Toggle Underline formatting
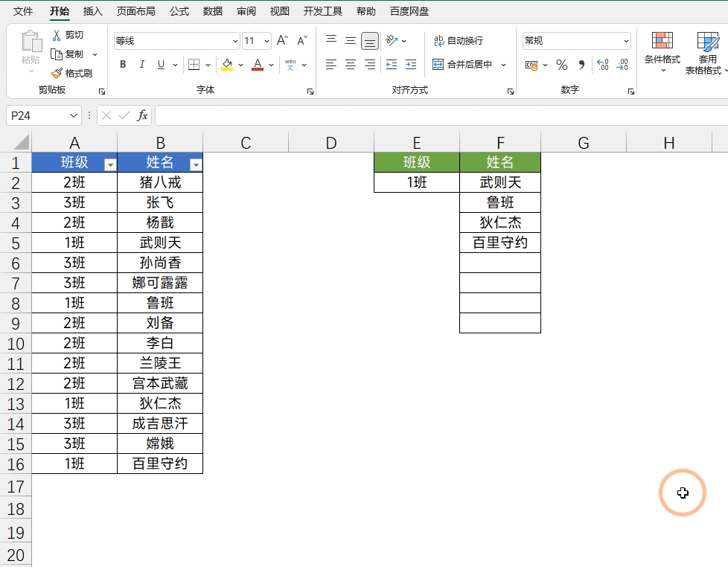Screen dimensions: 728x567 [x=161, y=65]
